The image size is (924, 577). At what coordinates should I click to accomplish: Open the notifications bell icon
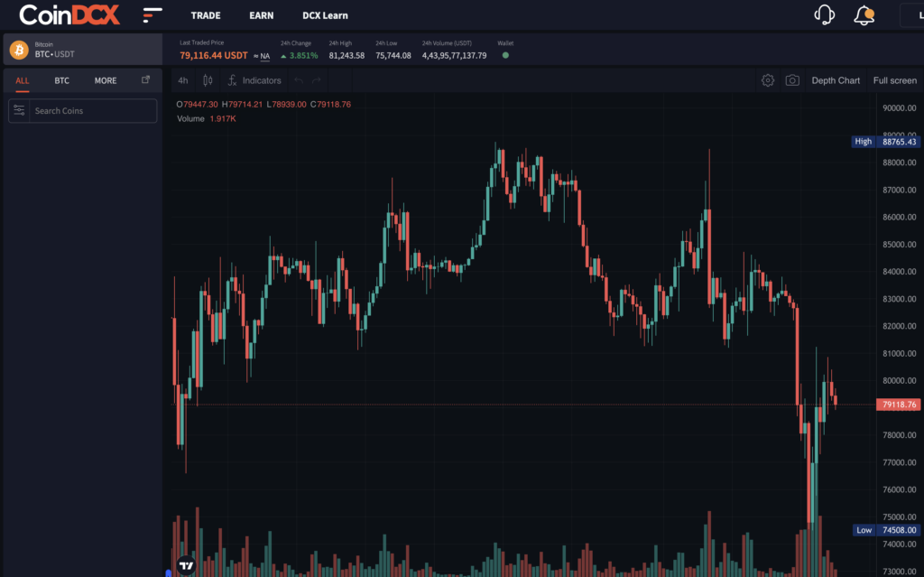point(863,14)
